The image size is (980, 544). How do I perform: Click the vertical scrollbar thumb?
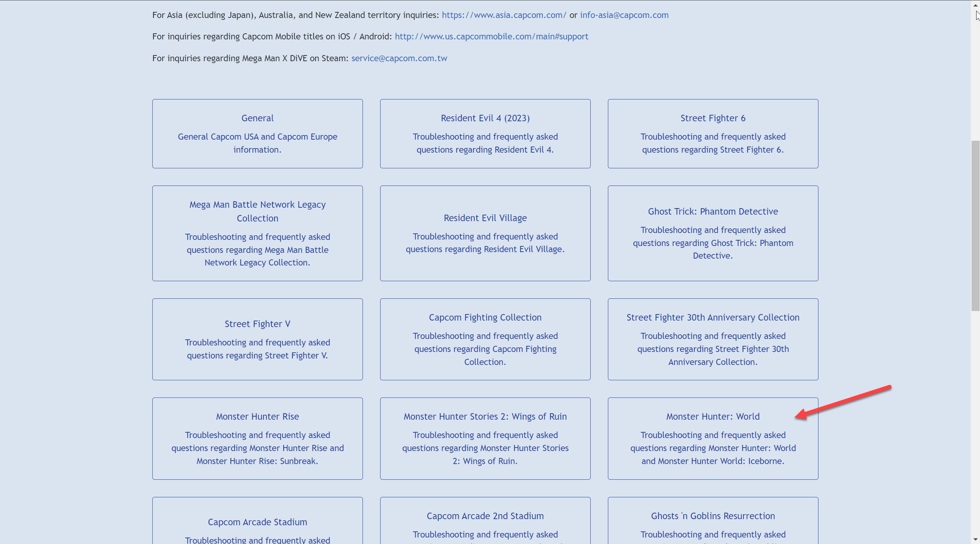[x=975, y=226]
